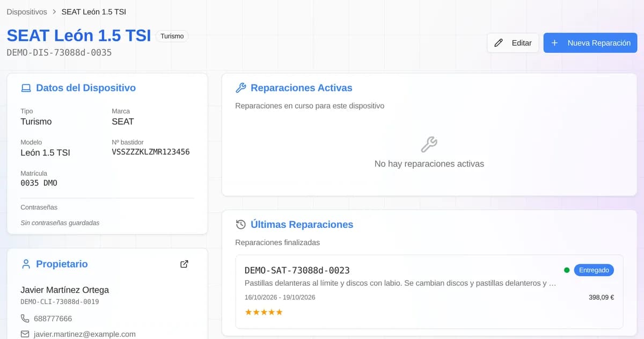Click the large wrench empty-state icon
Image resolution: width=644 pixels, height=339 pixels.
(x=429, y=145)
